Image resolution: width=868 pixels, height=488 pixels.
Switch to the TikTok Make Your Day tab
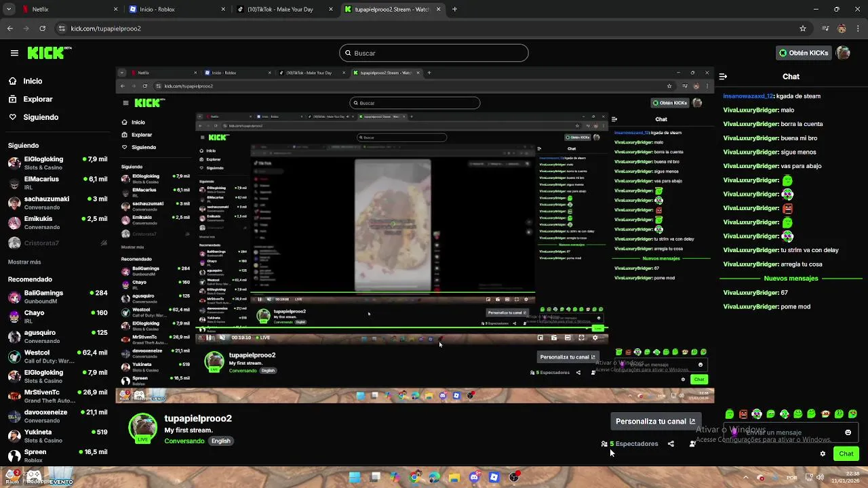[285, 9]
